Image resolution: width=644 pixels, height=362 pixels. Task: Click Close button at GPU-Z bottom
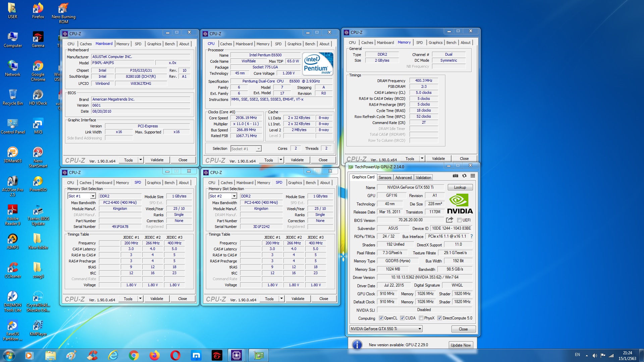click(x=463, y=329)
